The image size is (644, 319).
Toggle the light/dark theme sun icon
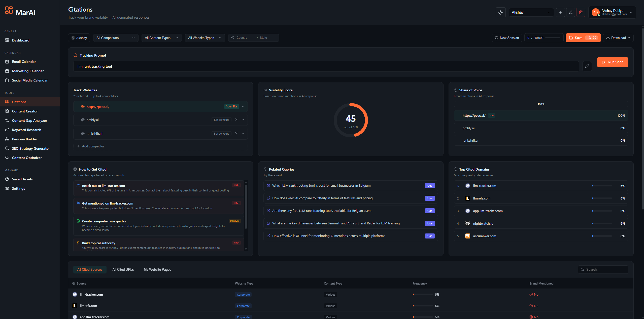500,12
